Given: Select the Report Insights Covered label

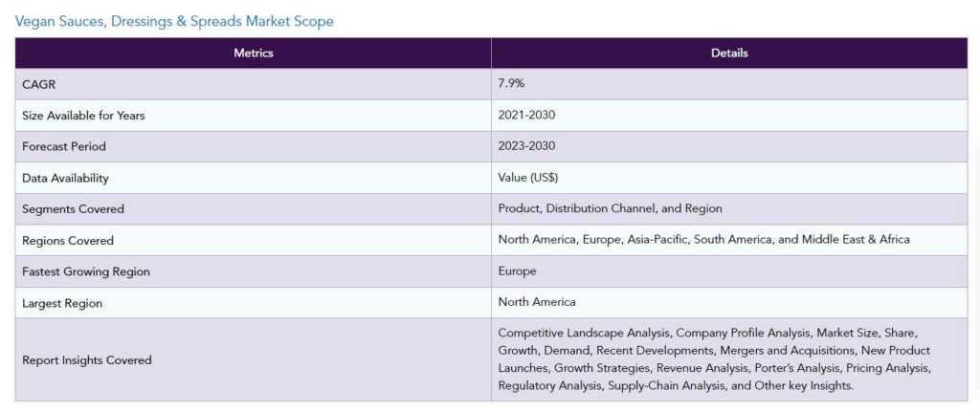Looking at the screenshot, I should click(87, 360).
